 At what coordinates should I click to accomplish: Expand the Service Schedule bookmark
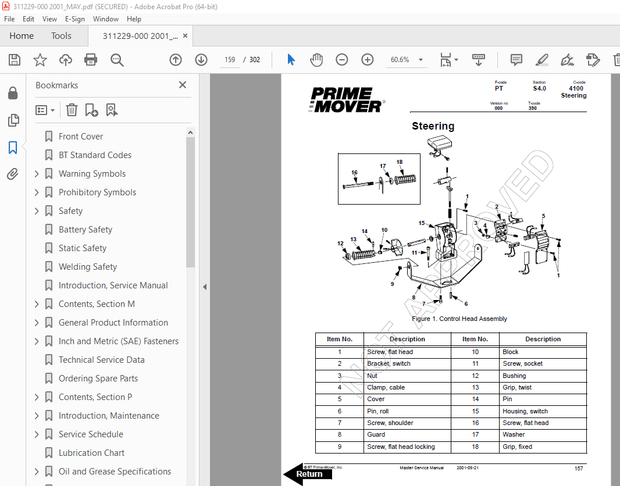(x=36, y=434)
